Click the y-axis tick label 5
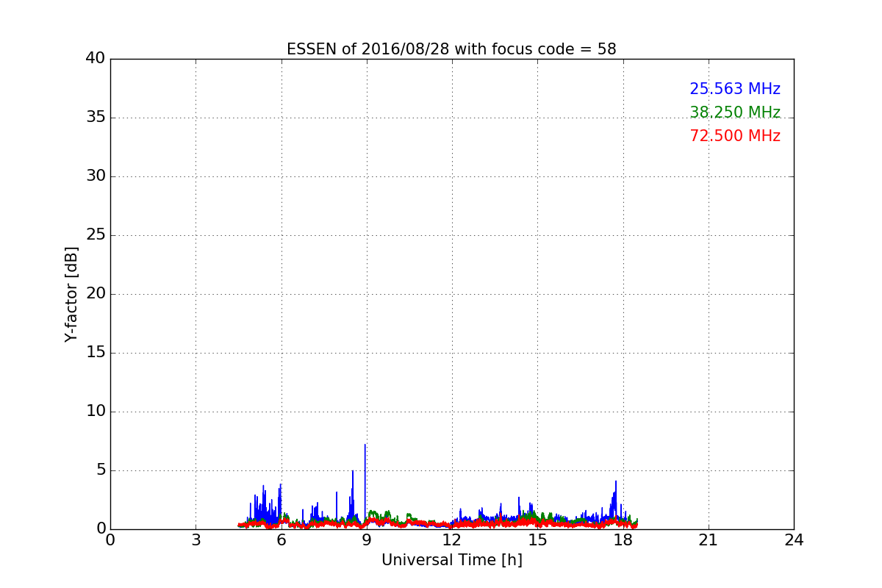 tap(101, 470)
